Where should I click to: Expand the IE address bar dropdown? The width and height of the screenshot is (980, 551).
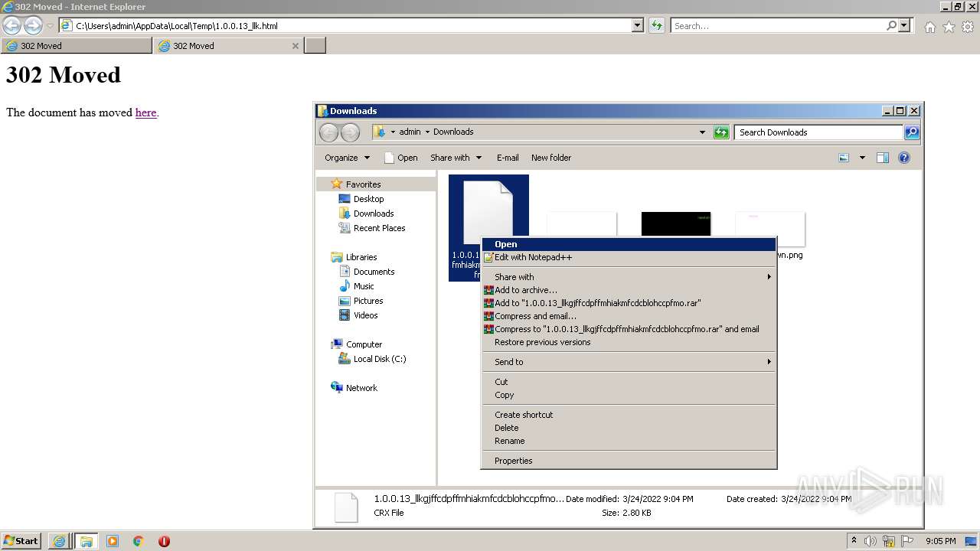pos(638,25)
